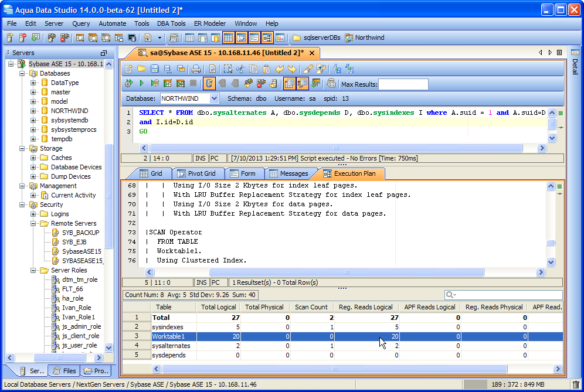Run the query with green Execute arrow
The width and height of the screenshot is (584, 392).
(x=141, y=84)
